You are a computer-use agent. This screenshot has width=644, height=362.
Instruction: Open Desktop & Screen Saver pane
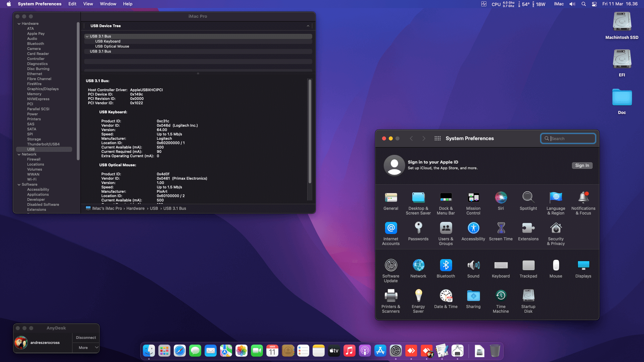[x=418, y=203]
